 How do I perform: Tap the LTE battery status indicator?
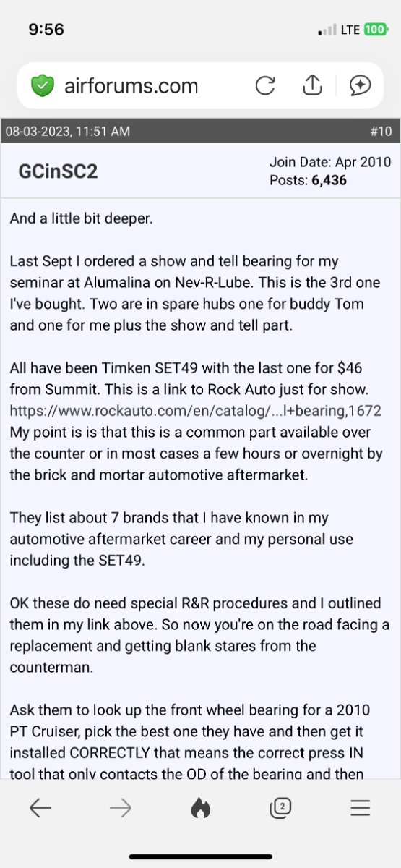(x=366, y=30)
